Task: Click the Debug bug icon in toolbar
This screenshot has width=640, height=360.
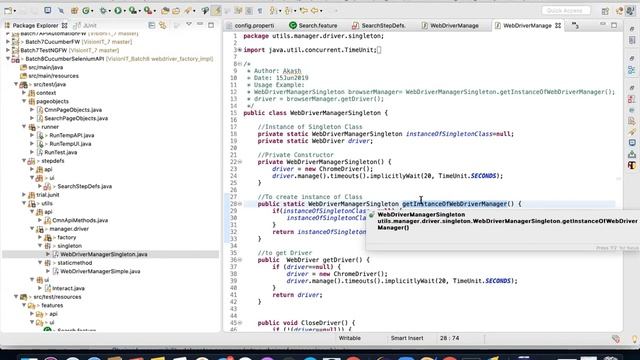Action: 103,11
